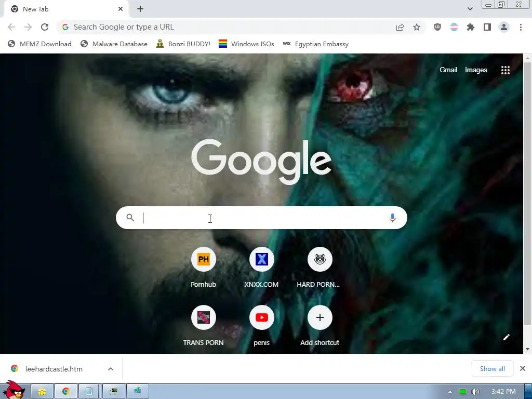Click the browser forward arrow

click(x=28, y=27)
